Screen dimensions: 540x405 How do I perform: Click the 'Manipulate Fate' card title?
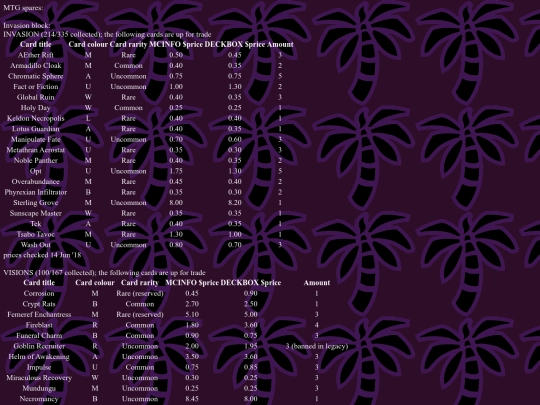click(x=35, y=139)
